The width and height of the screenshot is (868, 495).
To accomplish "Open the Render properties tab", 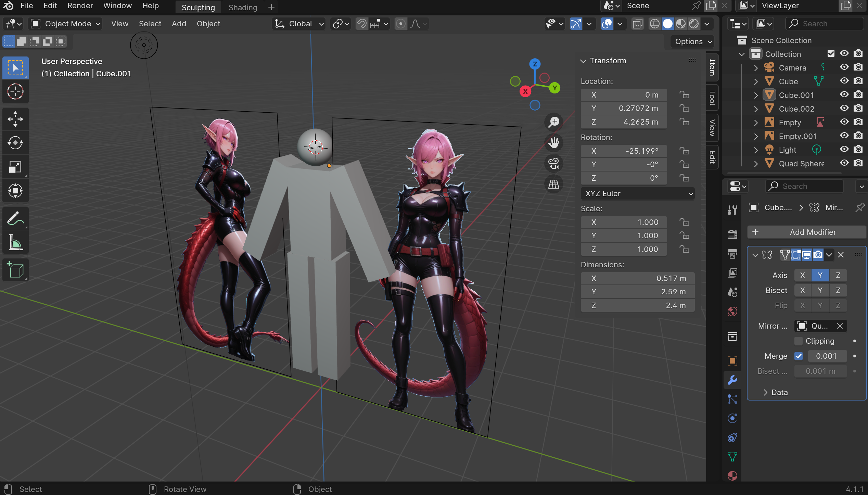I will tap(732, 234).
